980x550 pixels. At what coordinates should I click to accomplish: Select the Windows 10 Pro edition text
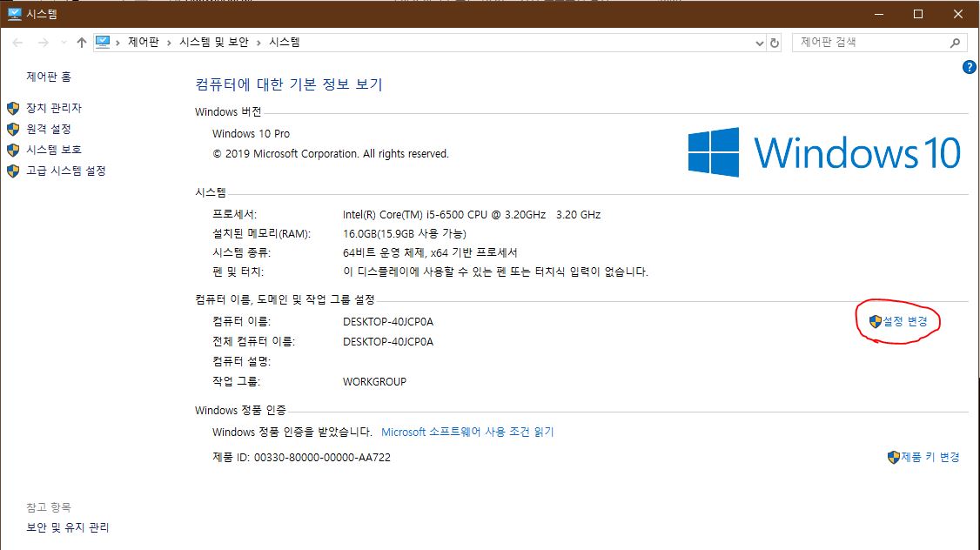pyautogui.click(x=251, y=134)
